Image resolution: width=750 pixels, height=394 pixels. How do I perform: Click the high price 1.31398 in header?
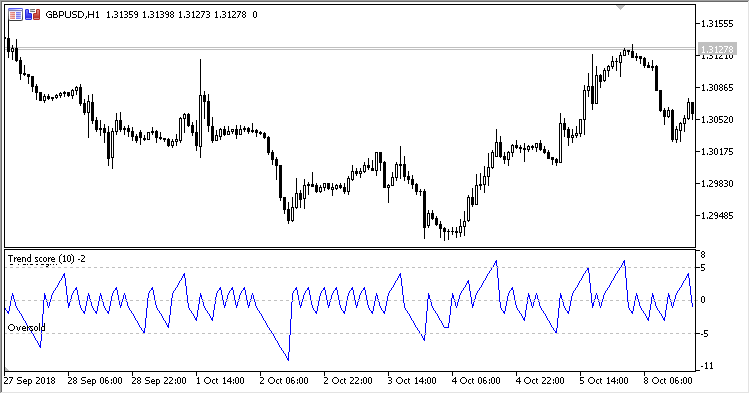pyautogui.click(x=158, y=15)
